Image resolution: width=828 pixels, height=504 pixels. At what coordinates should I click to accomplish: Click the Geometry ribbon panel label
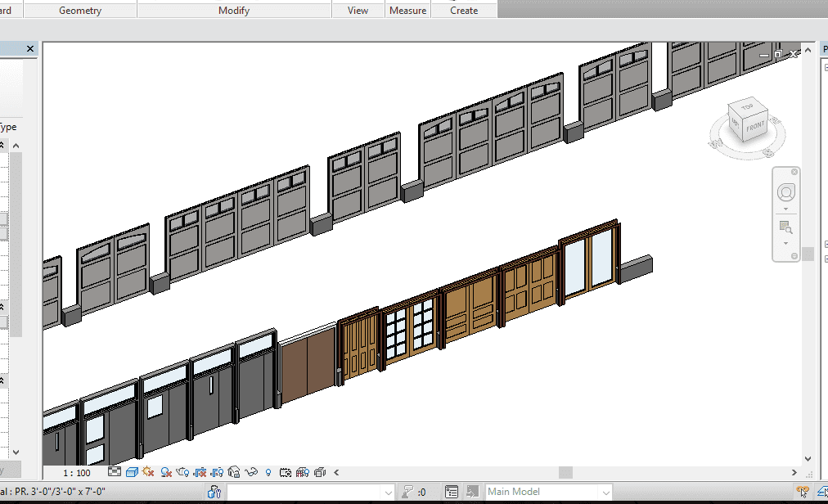pyautogui.click(x=80, y=11)
